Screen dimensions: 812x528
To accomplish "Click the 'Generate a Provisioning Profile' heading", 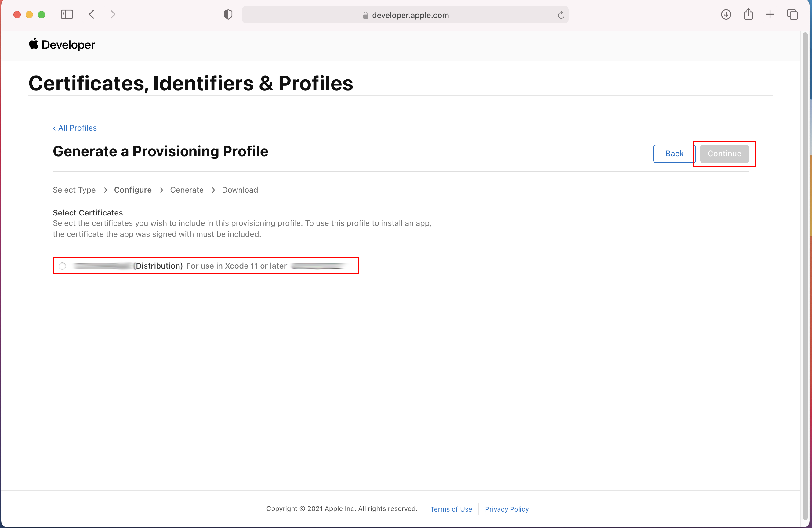I will pyautogui.click(x=160, y=151).
